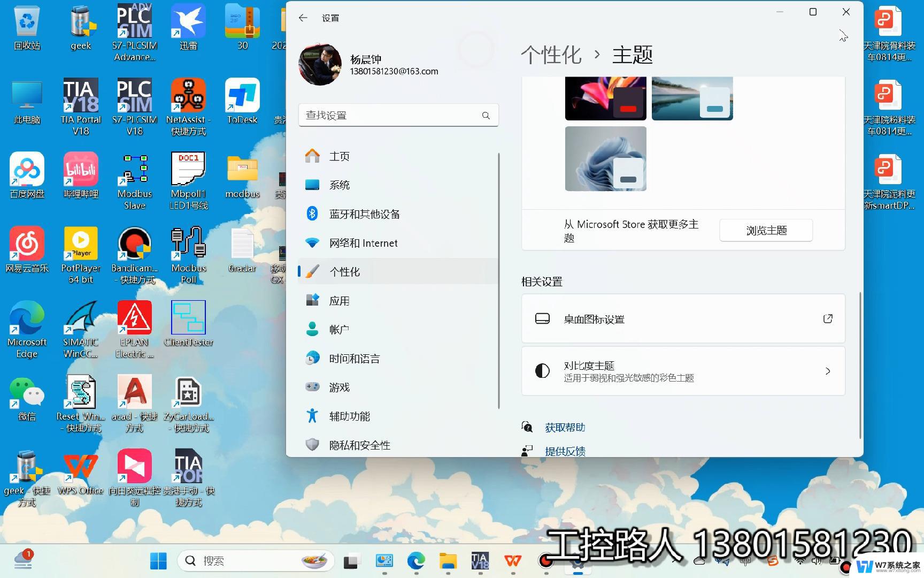Launch the acad AutoCAD shortcut
The width and height of the screenshot is (924, 578).
(134, 403)
